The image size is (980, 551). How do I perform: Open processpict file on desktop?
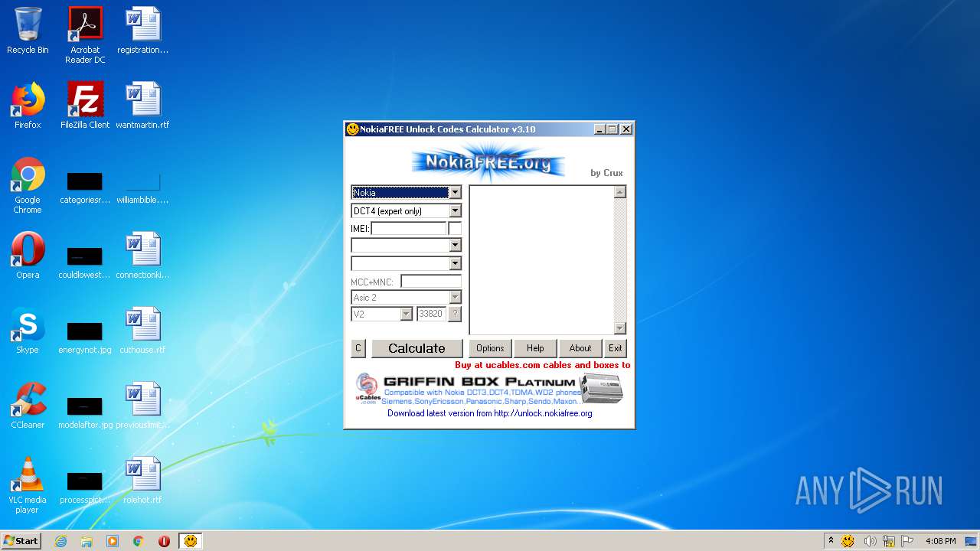[x=85, y=487]
